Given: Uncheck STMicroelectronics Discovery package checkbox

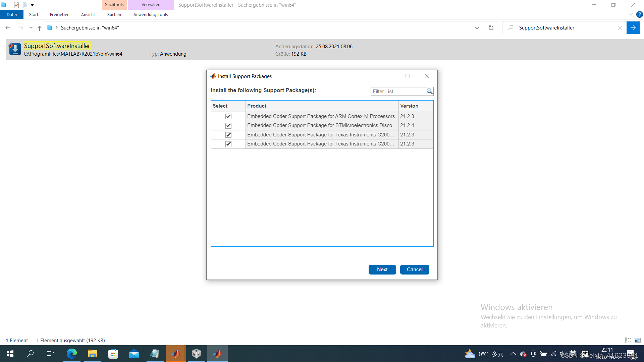Looking at the screenshot, I should coord(228,125).
